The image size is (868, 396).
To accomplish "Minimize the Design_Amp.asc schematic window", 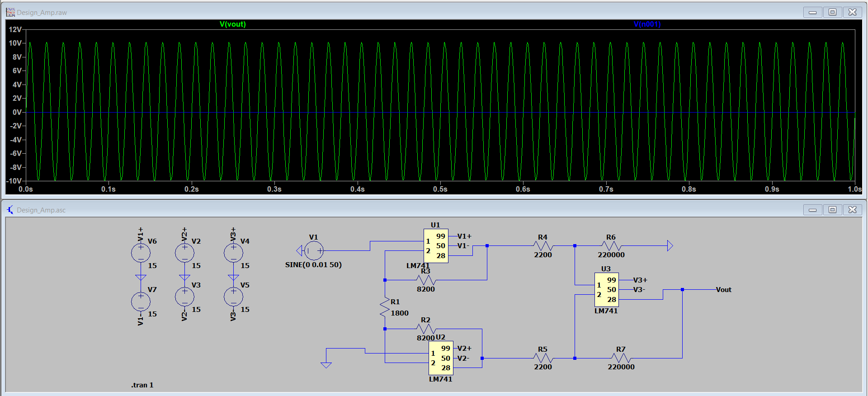I will [812, 210].
